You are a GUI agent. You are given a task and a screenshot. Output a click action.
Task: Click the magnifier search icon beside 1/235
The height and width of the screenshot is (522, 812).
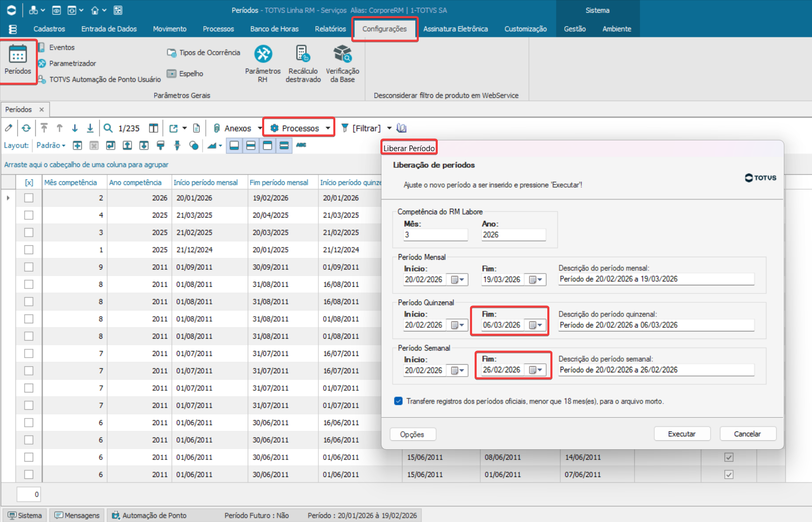click(x=108, y=128)
